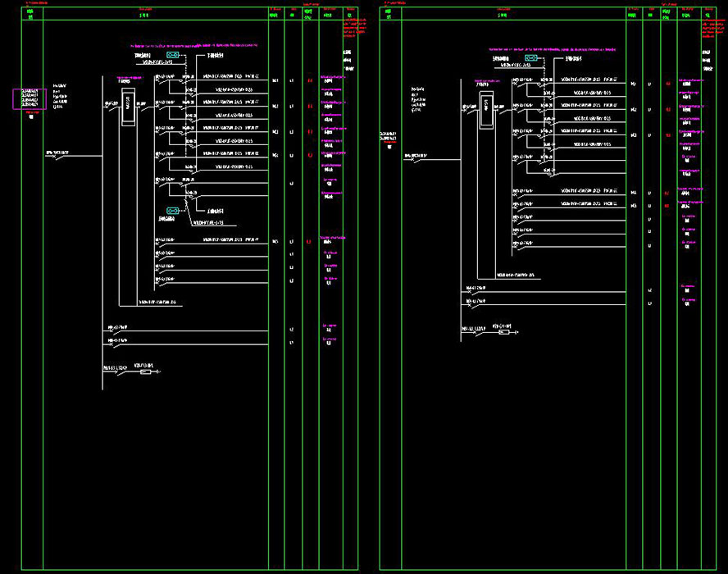Click the bottom fuse symbol in left diagram
728x574 pixels.
coord(146,372)
